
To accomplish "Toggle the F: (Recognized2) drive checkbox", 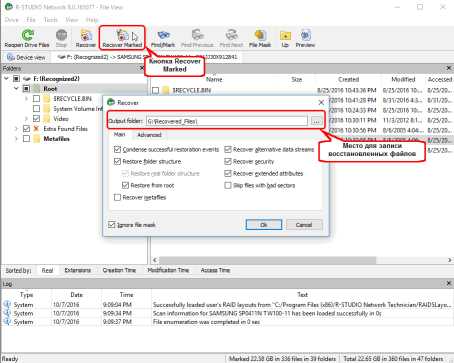I will [x=16, y=79].
